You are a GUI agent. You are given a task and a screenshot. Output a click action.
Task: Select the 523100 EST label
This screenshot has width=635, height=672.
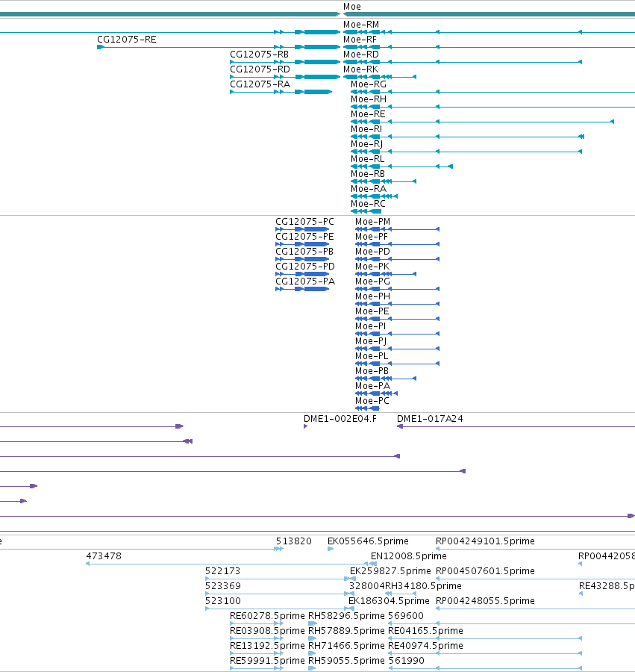(222, 601)
